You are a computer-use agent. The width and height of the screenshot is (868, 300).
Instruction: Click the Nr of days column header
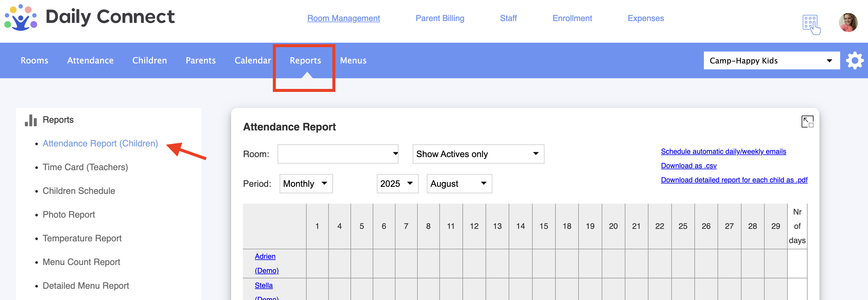(797, 226)
